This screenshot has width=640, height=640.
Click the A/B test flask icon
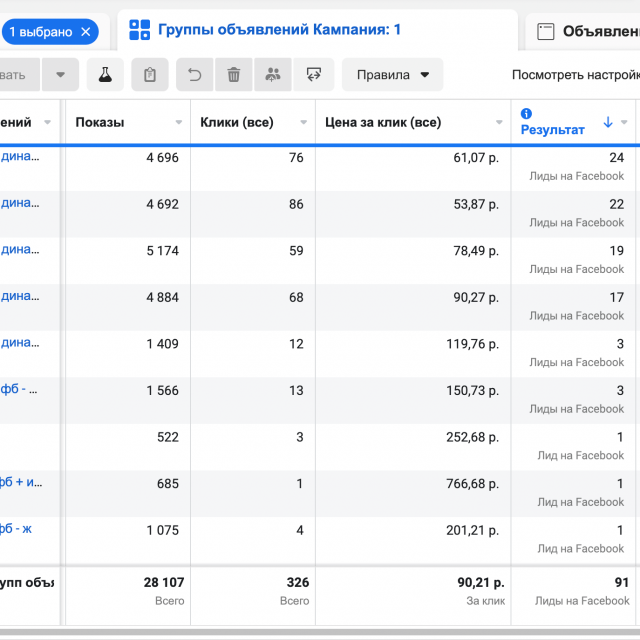[105, 74]
